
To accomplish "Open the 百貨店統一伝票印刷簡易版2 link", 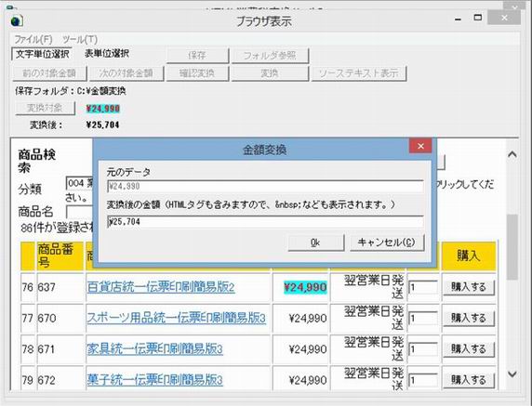I will (161, 287).
